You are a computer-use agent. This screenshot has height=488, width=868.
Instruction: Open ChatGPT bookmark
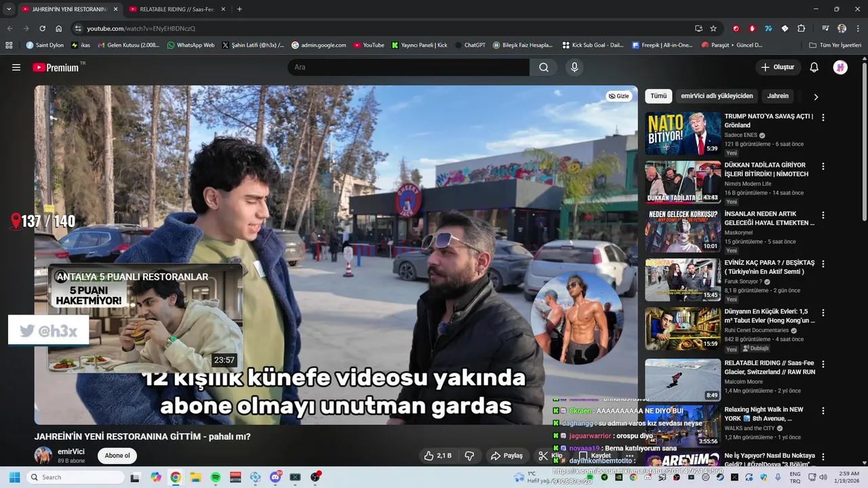pyautogui.click(x=470, y=45)
